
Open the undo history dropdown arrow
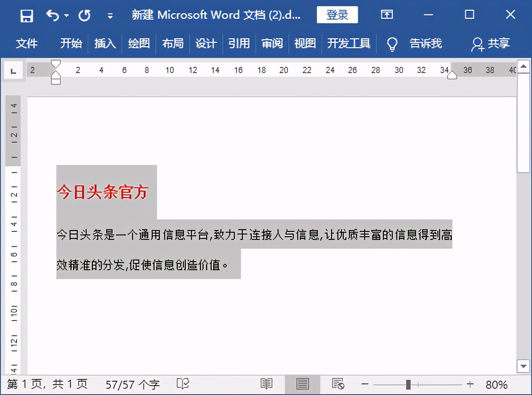pyautogui.click(x=66, y=16)
